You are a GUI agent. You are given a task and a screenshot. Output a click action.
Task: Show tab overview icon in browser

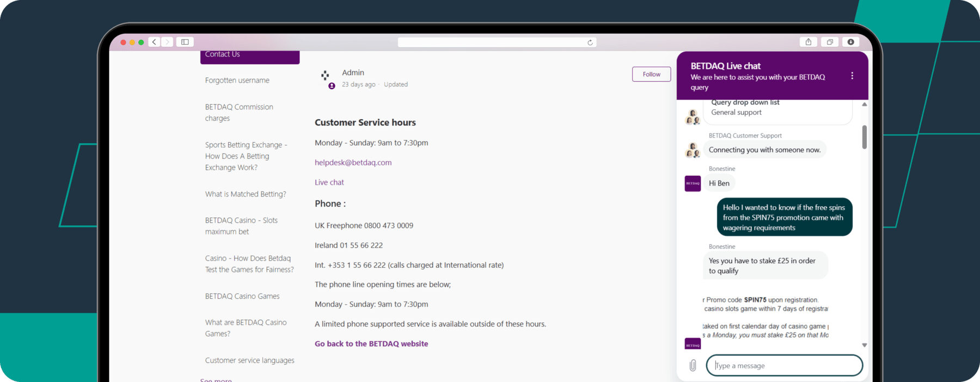[830, 42]
